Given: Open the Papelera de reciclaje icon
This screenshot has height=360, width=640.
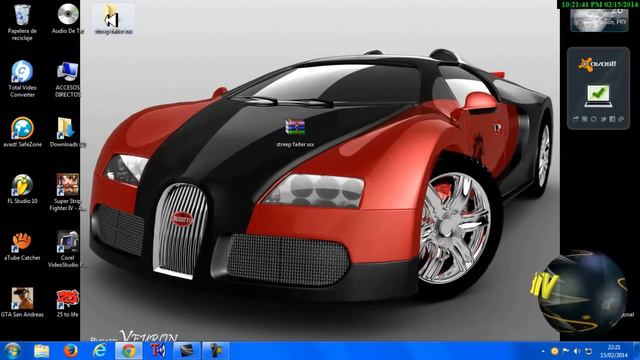Looking at the screenshot, I should (x=22, y=22).
